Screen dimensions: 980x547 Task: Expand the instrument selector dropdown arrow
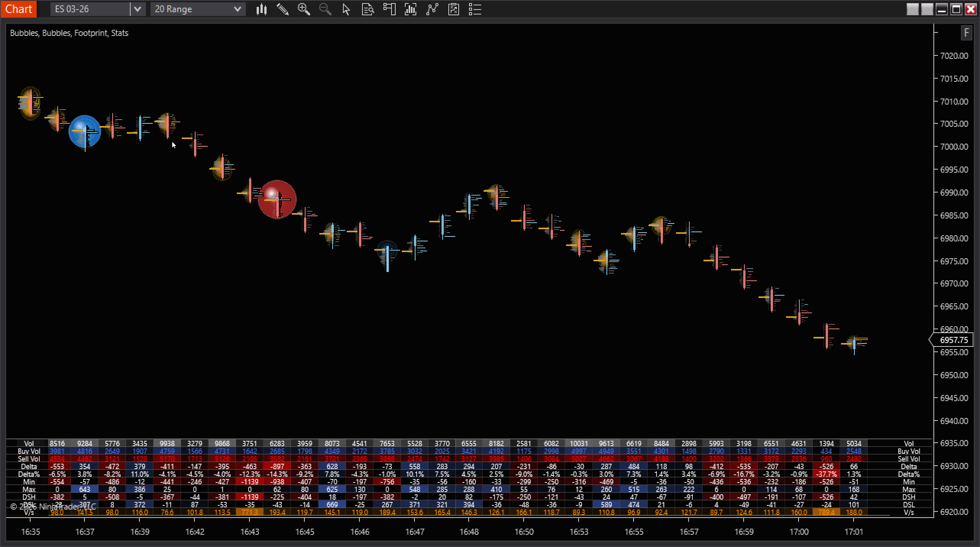(138, 9)
